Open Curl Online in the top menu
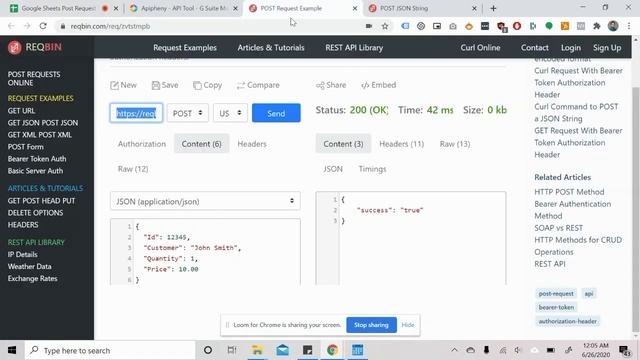640x360 pixels. [480, 48]
